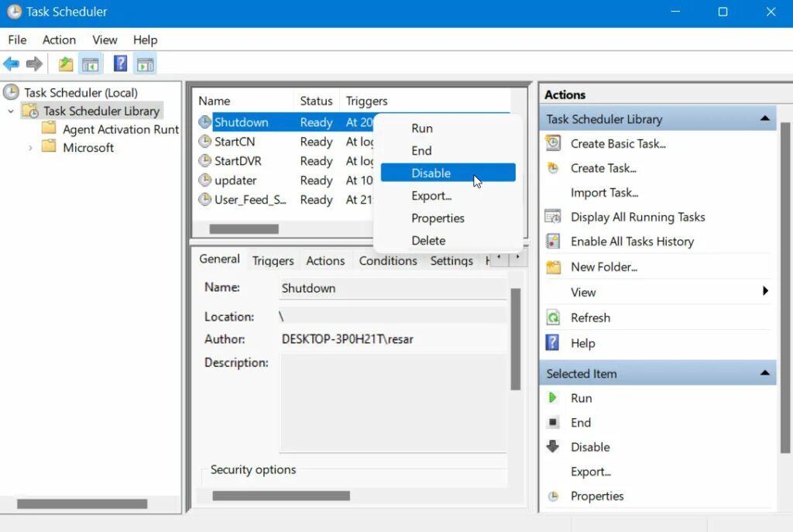Click the Up one level folder icon
The width and height of the screenshot is (793, 532).
click(66, 64)
